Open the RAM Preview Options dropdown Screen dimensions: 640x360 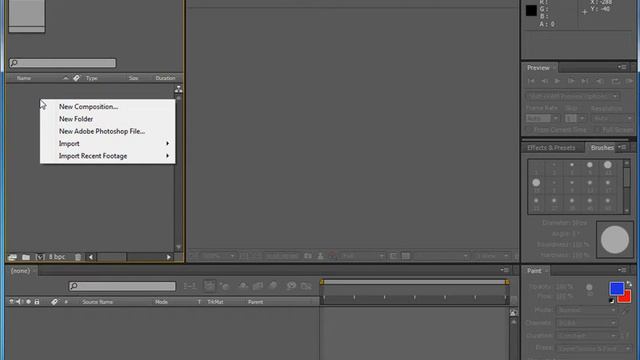click(573, 96)
